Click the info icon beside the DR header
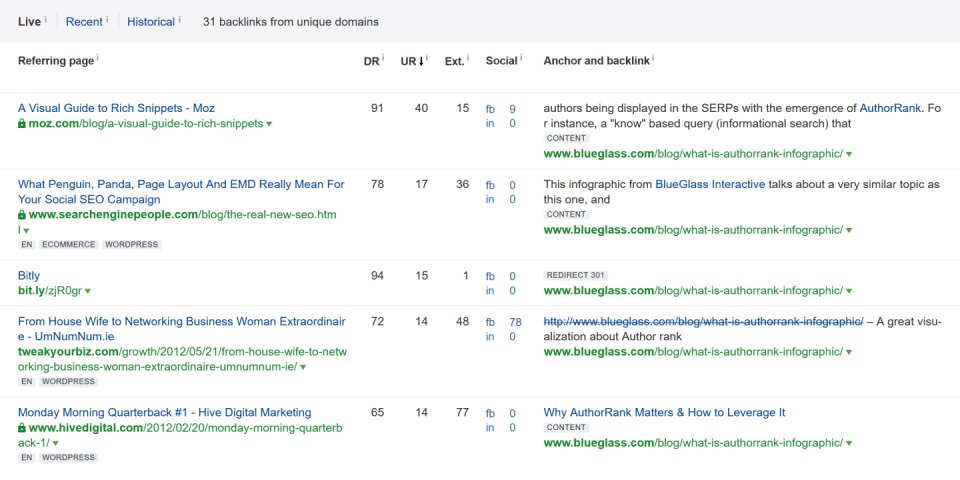960x480 pixels. pyautogui.click(x=383, y=58)
